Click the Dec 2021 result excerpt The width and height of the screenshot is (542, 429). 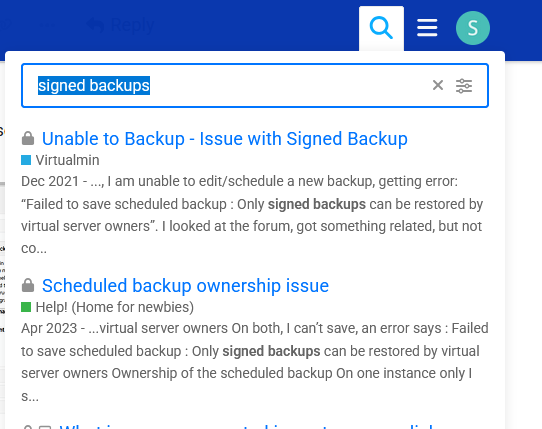[x=252, y=215]
